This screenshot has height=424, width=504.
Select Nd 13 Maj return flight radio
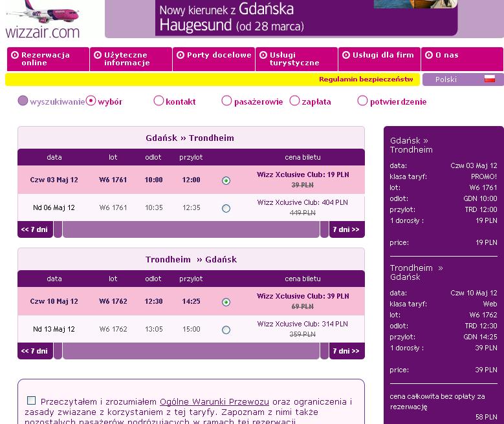[226, 330]
